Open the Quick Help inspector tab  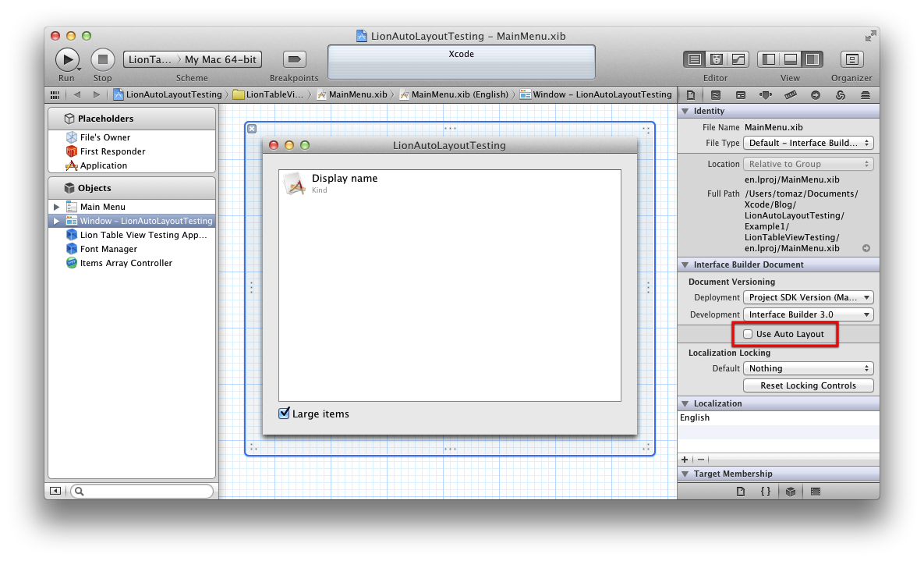715,95
